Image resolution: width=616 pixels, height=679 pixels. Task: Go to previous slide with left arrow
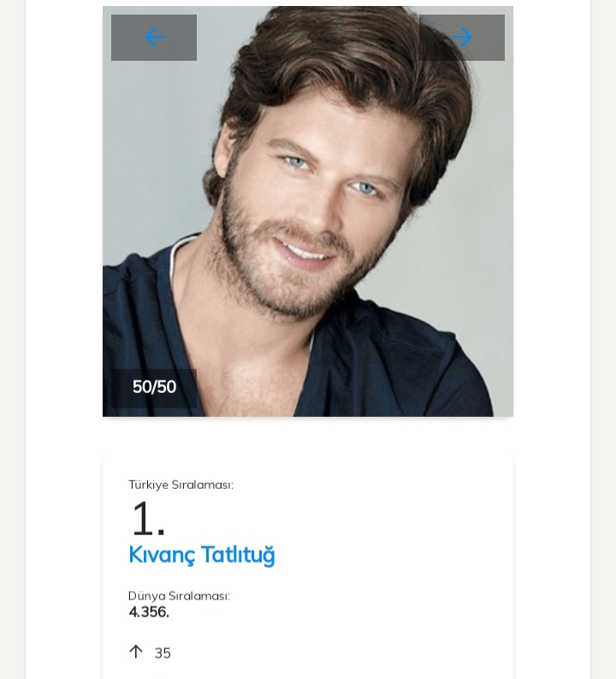pos(154,38)
